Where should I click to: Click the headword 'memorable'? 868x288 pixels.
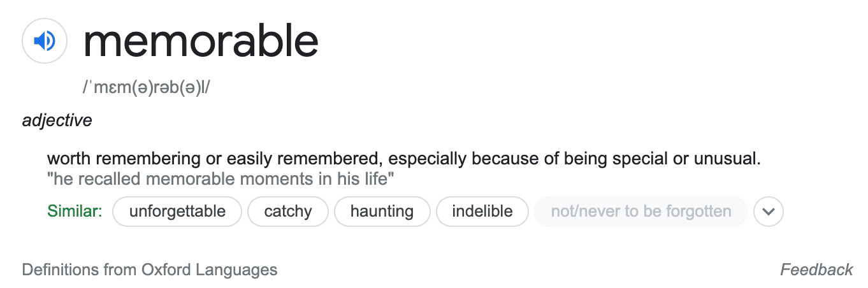(x=201, y=41)
